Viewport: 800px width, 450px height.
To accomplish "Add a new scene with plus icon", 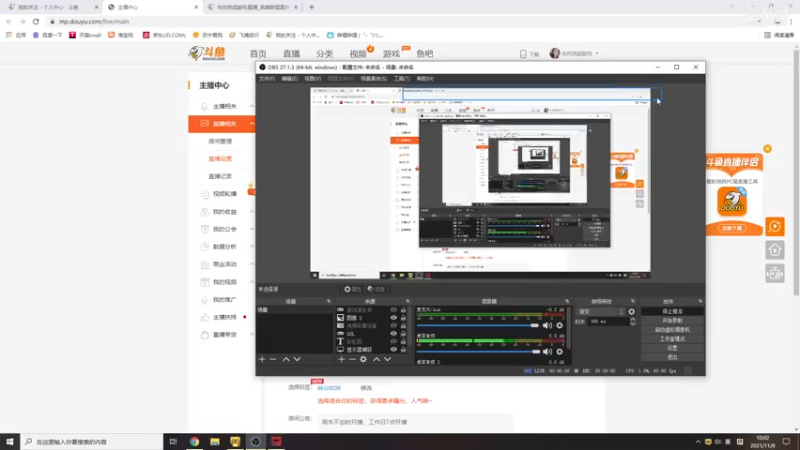I will click(262, 359).
